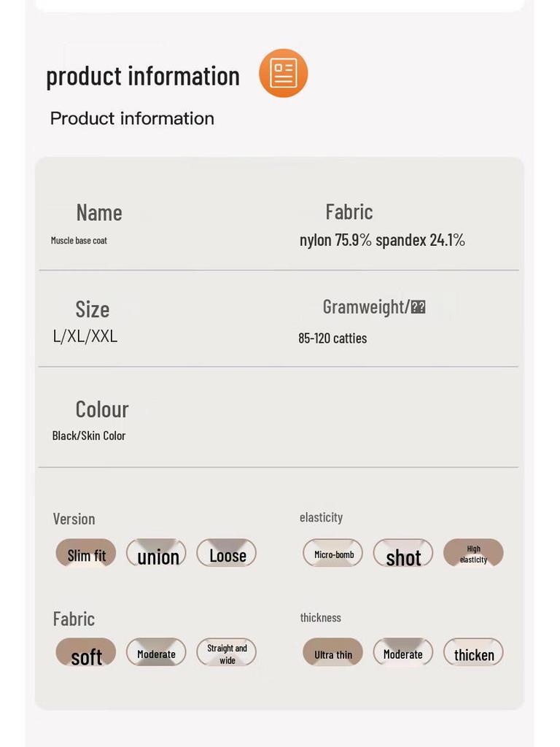The height and width of the screenshot is (747, 560).
Task: Select the Loose version pill
Action: point(227,554)
